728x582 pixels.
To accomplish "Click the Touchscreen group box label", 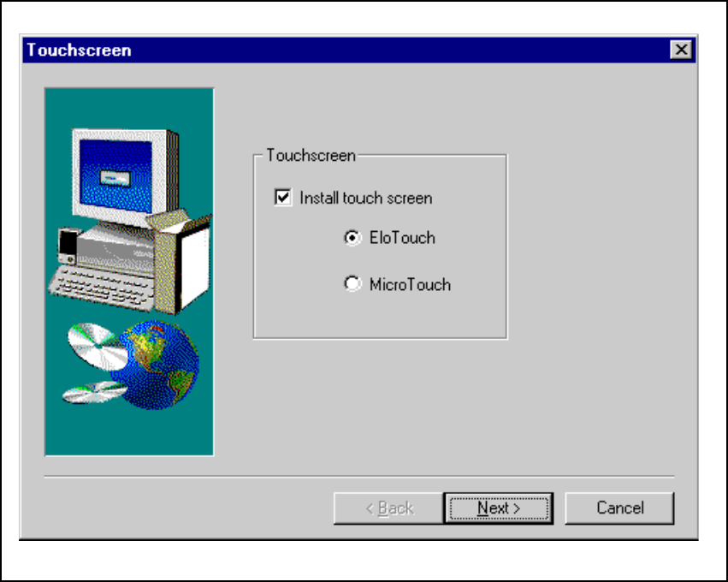I will pos(311,155).
